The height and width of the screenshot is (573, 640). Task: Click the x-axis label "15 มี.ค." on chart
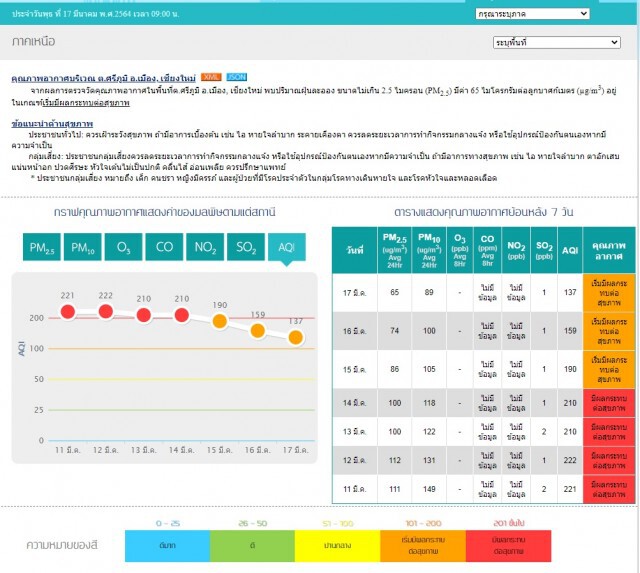coord(220,450)
